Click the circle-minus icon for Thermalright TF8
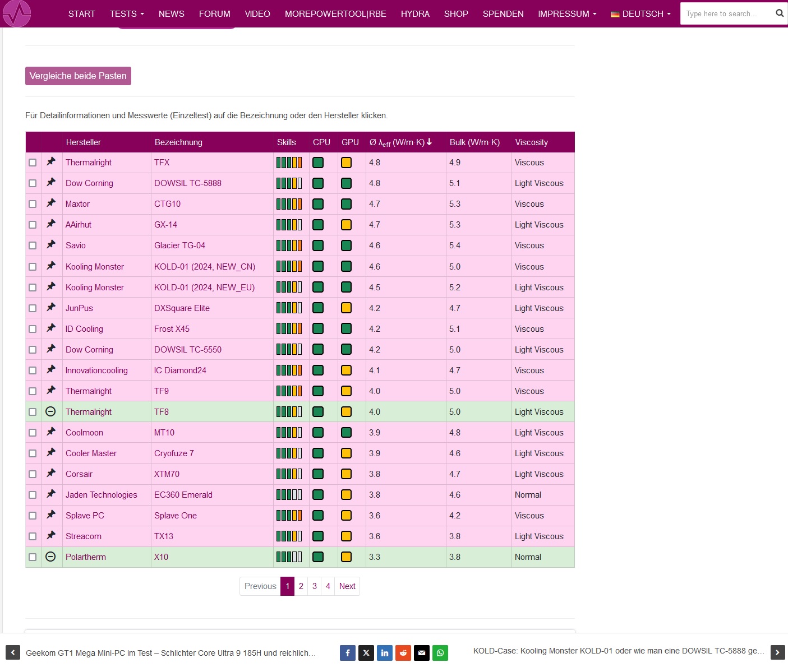This screenshot has width=788, height=672. pos(50,411)
